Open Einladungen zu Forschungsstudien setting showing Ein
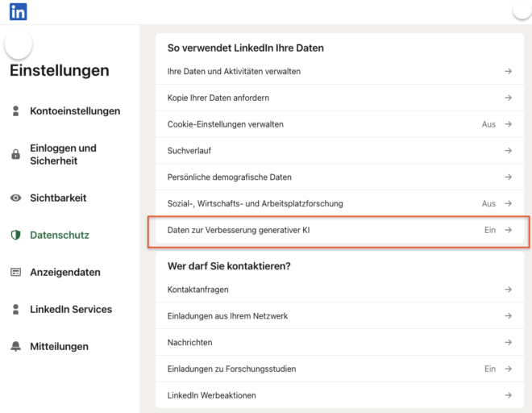 point(339,369)
